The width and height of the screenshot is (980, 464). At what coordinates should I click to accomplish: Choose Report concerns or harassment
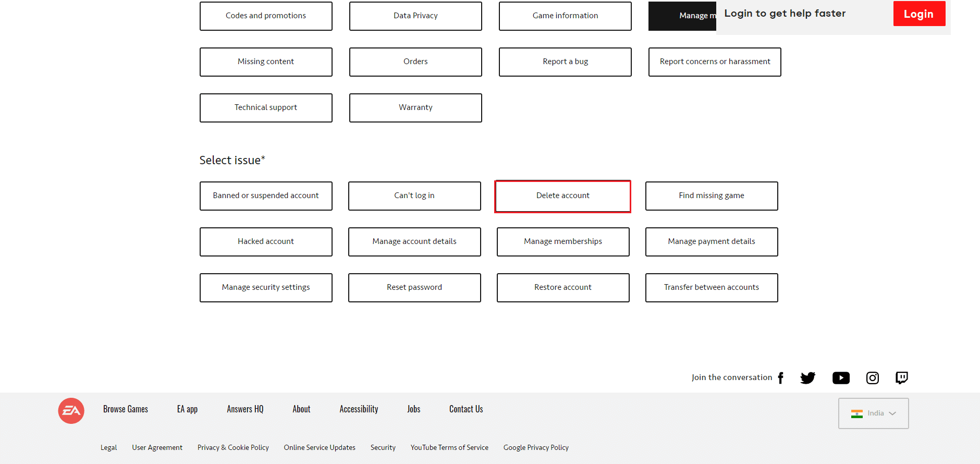(x=715, y=62)
